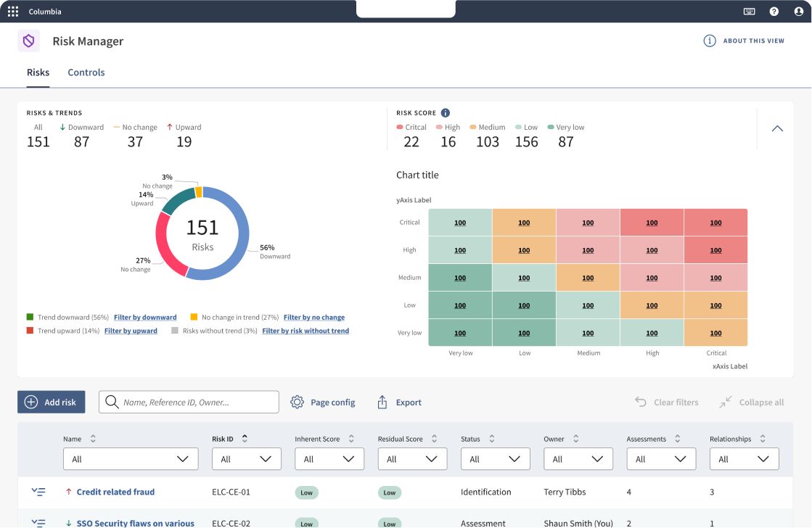Sort by Inherent Score column arrows

click(x=351, y=439)
